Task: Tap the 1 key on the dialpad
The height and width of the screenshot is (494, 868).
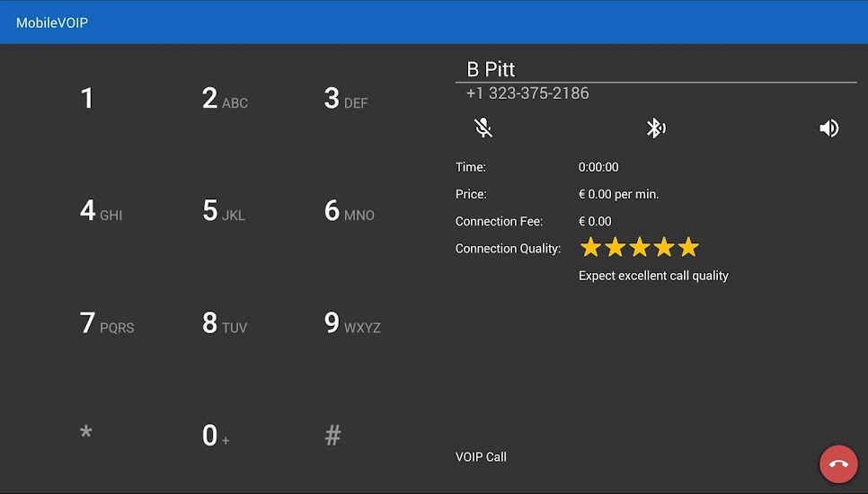Action: 86,99
